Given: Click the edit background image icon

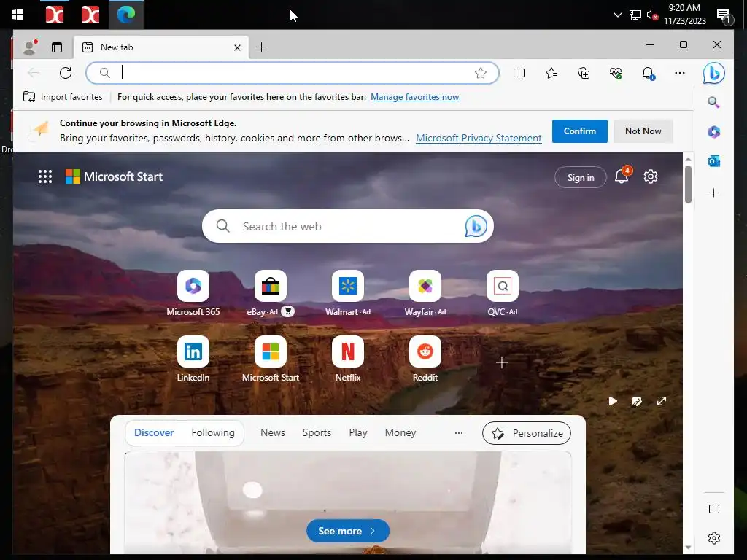Looking at the screenshot, I should 637,402.
